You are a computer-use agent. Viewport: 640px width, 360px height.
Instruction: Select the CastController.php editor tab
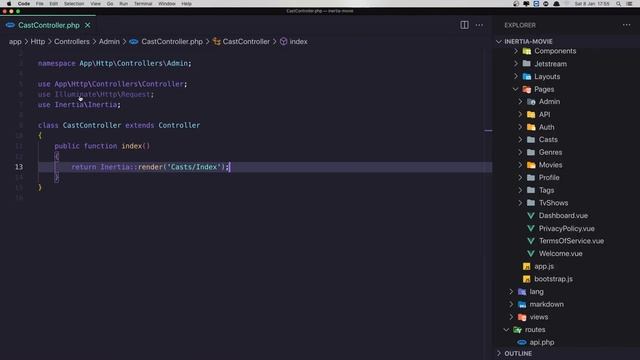click(48, 25)
